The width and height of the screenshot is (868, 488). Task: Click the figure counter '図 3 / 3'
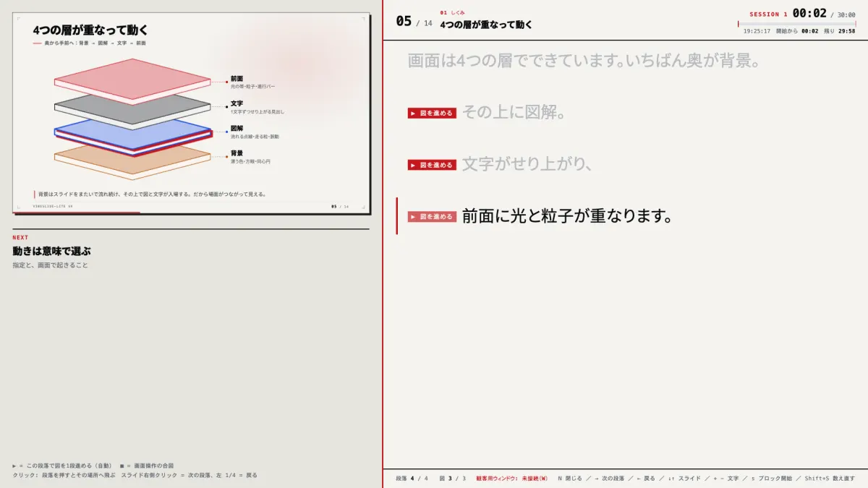(x=453, y=479)
